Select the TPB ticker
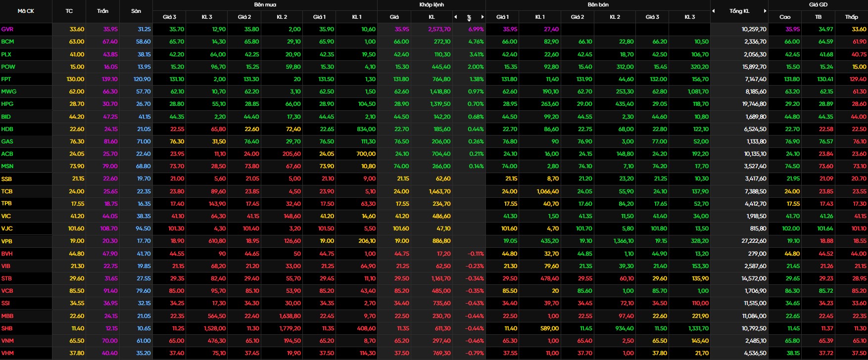Viewport: 868px width, 360px height. click(6, 203)
